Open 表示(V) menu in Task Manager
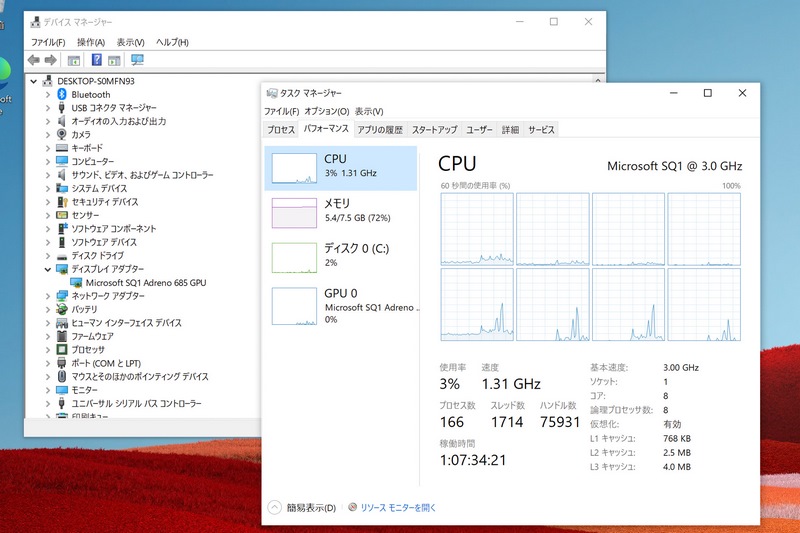This screenshot has height=533, width=800. (369, 111)
